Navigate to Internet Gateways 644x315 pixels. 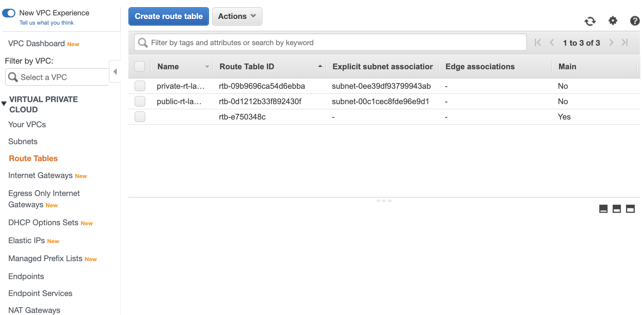[x=40, y=175]
